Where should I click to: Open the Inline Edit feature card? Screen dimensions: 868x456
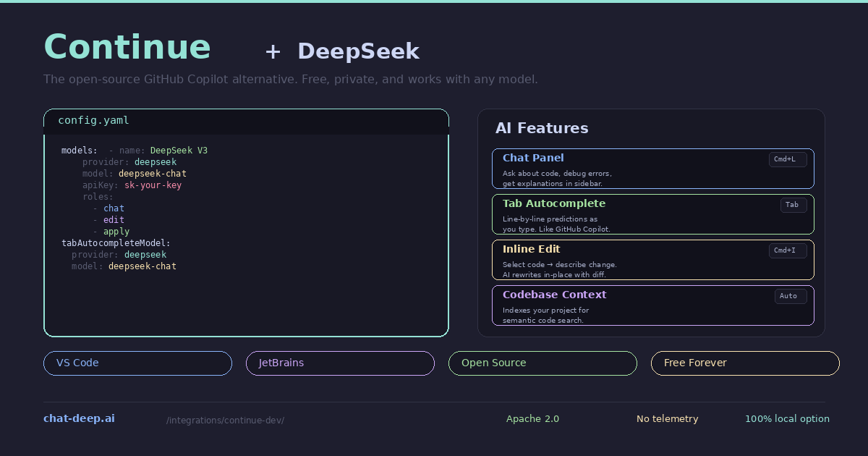tap(652, 260)
